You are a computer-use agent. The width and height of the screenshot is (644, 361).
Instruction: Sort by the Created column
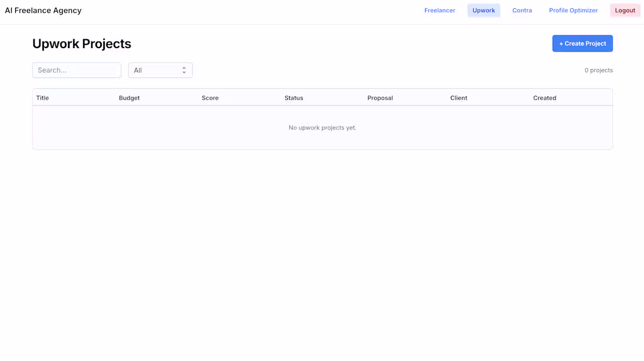click(x=544, y=98)
